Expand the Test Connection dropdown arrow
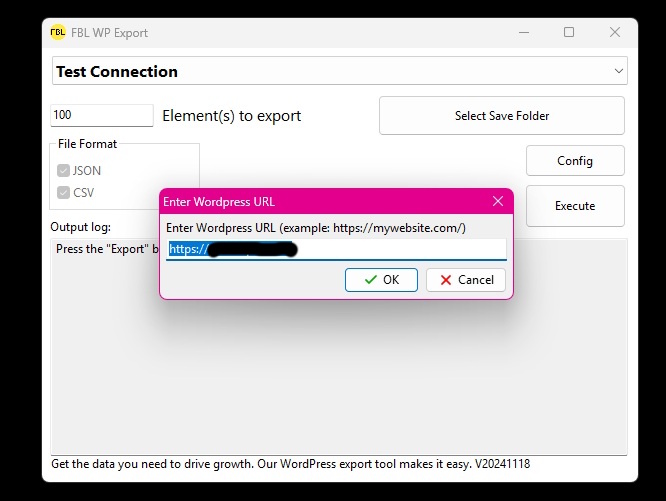The height and width of the screenshot is (501, 666). pyautogui.click(x=619, y=71)
